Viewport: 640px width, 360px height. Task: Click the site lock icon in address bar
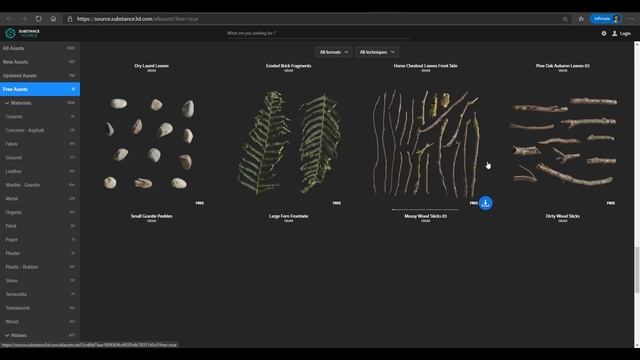pos(70,19)
